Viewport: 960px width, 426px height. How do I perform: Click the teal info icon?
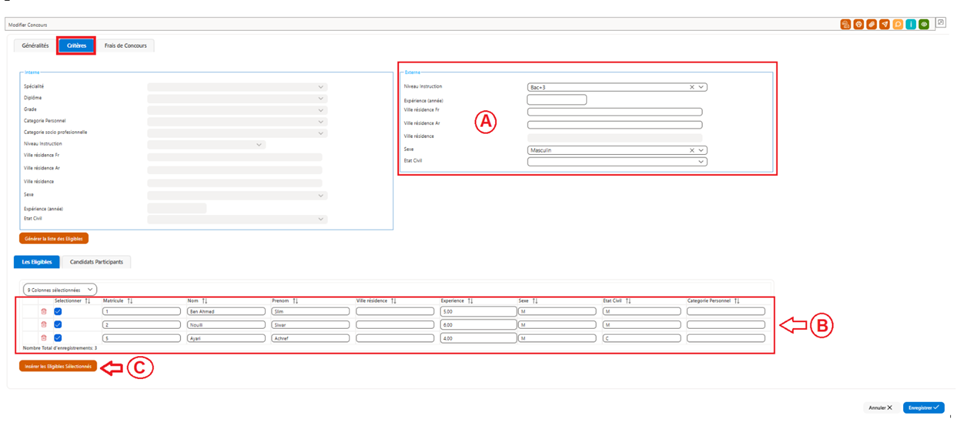911,24
